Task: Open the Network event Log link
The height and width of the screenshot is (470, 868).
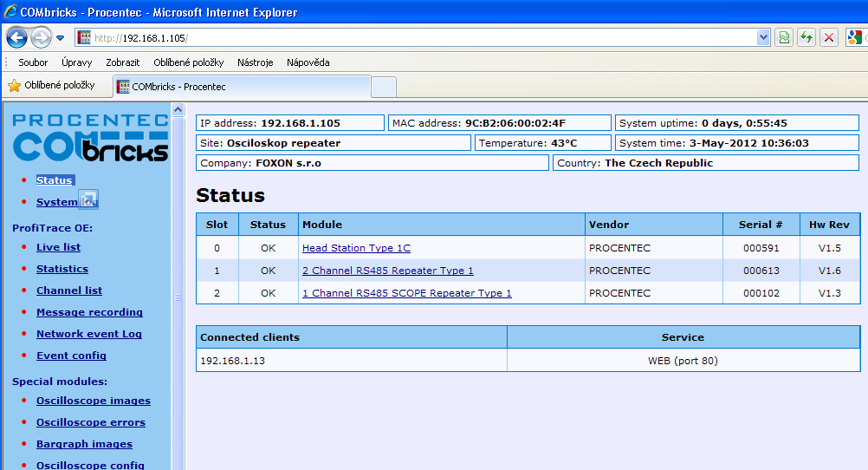Action: tap(89, 334)
